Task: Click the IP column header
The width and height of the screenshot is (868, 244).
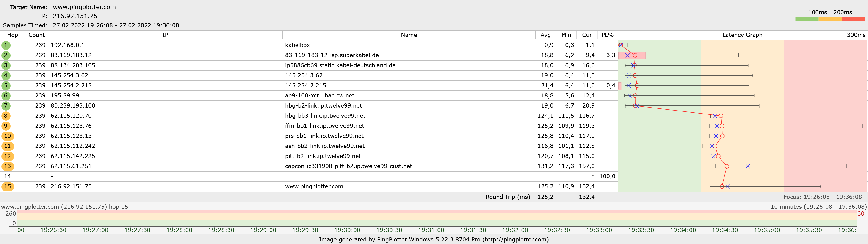Action: click(x=165, y=35)
